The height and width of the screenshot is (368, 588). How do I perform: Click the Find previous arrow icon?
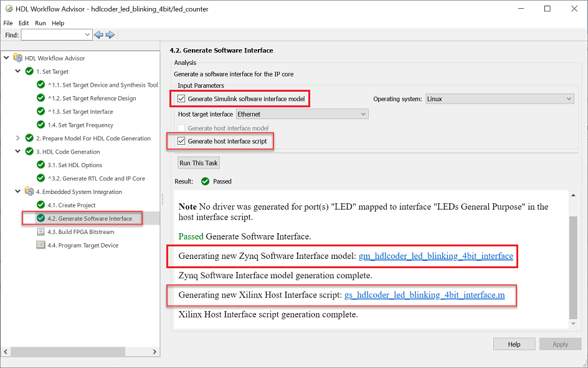98,35
